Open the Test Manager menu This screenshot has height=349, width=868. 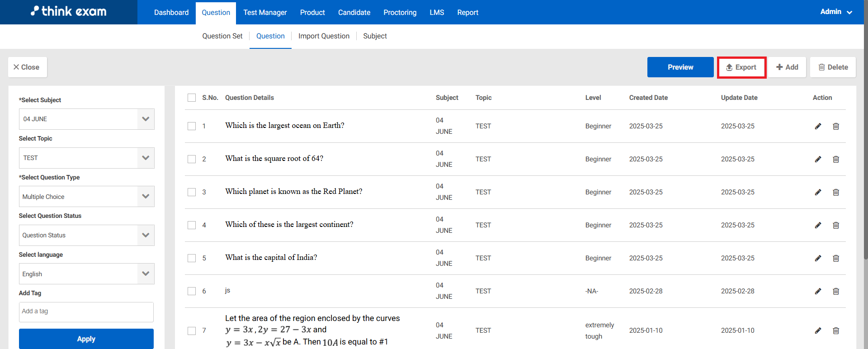265,13
